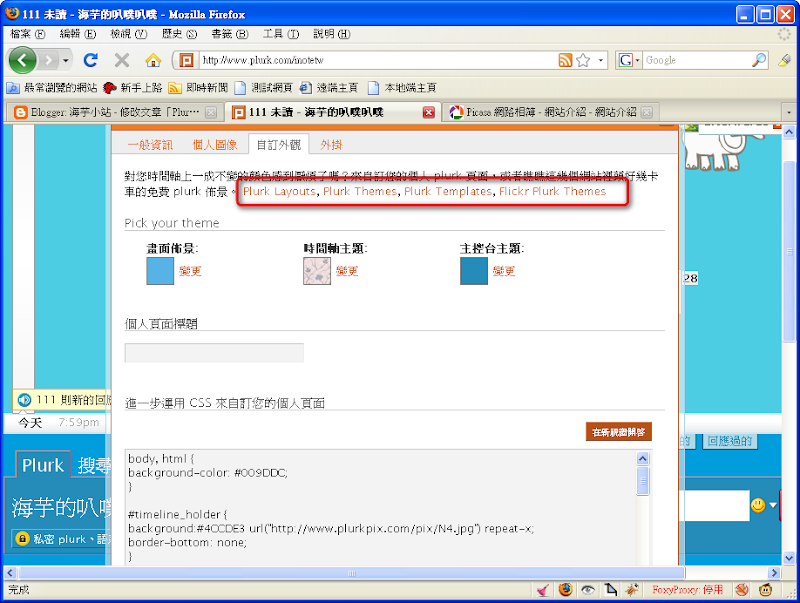Click inside the custom CSS textarea
The height and width of the screenshot is (603, 800).
(380, 507)
